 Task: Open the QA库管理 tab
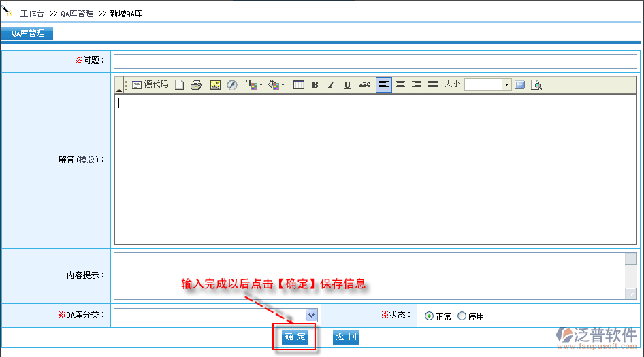(x=27, y=33)
